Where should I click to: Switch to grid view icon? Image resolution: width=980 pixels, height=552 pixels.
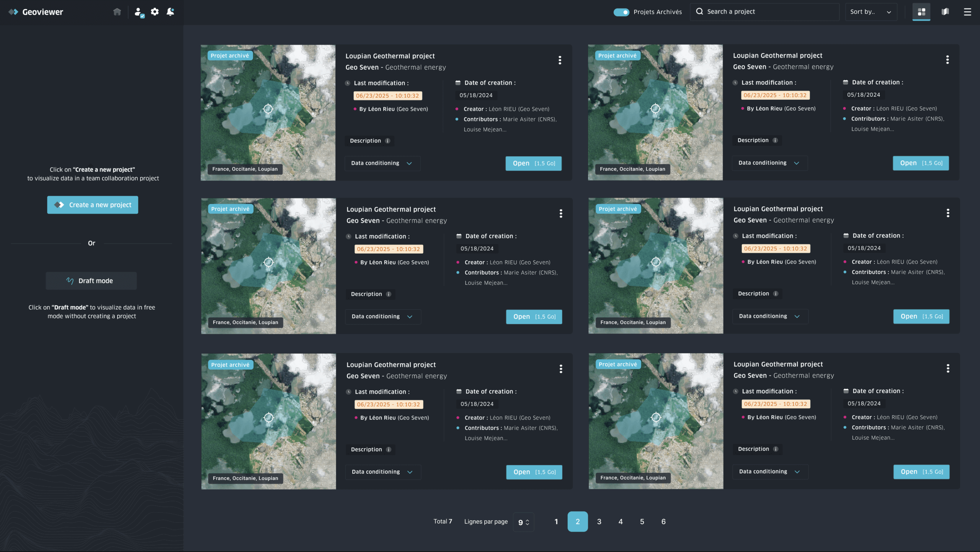tap(921, 12)
